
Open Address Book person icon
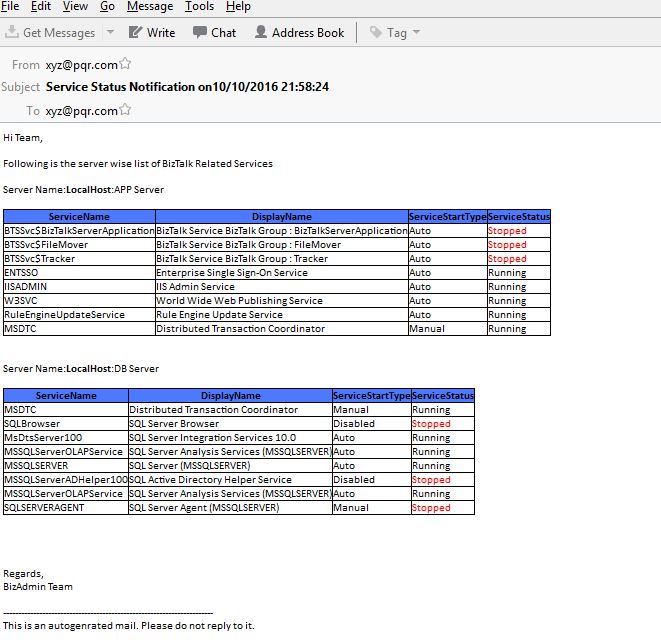click(261, 32)
